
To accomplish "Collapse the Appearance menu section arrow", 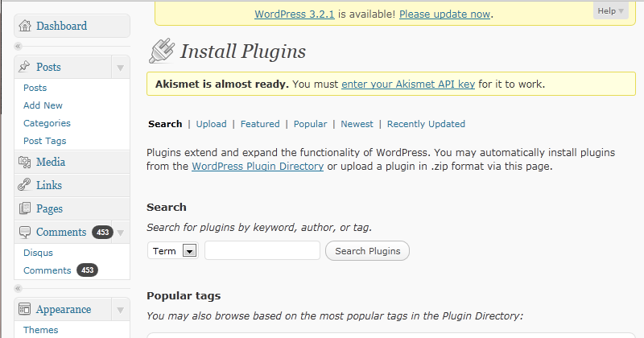I will (120, 311).
